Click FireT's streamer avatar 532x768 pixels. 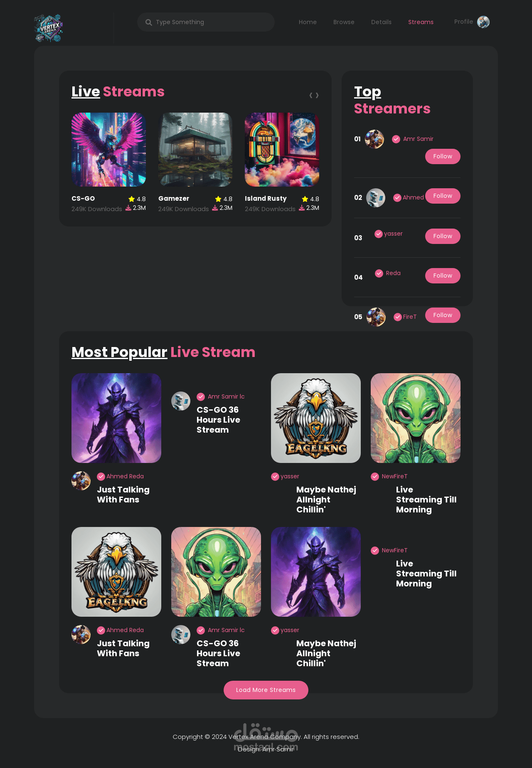point(376,317)
